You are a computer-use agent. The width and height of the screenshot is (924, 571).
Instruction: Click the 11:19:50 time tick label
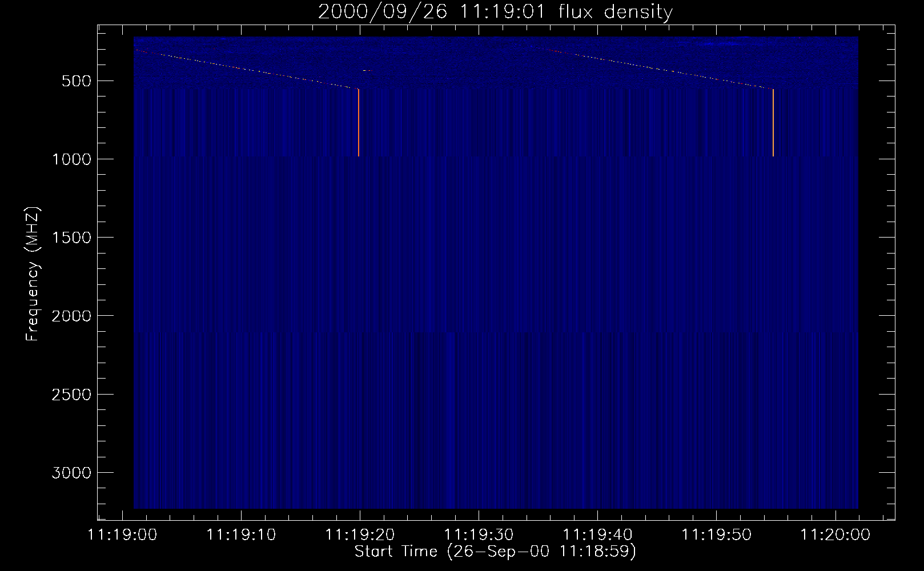pos(717,535)
